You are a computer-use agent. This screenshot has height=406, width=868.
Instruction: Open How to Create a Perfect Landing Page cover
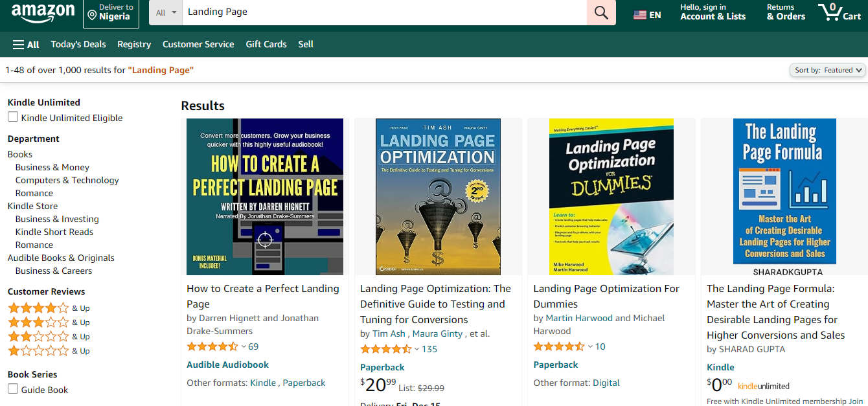[265, 197]
